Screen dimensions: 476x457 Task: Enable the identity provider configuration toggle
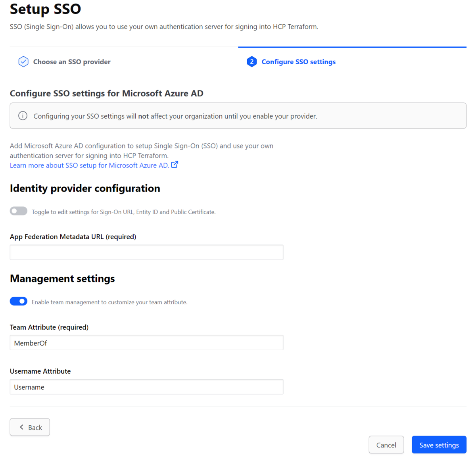(18, 211)
